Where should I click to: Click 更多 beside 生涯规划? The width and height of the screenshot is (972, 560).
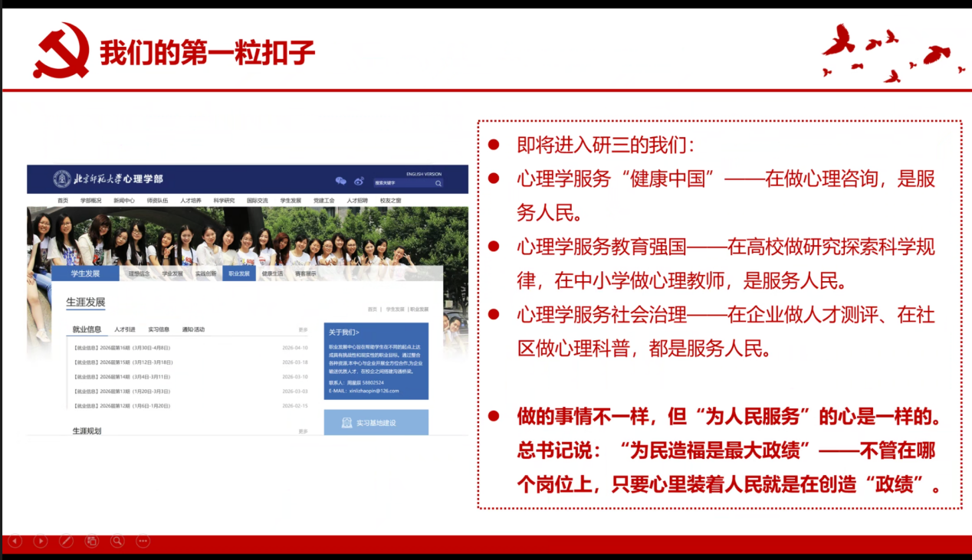303,431
